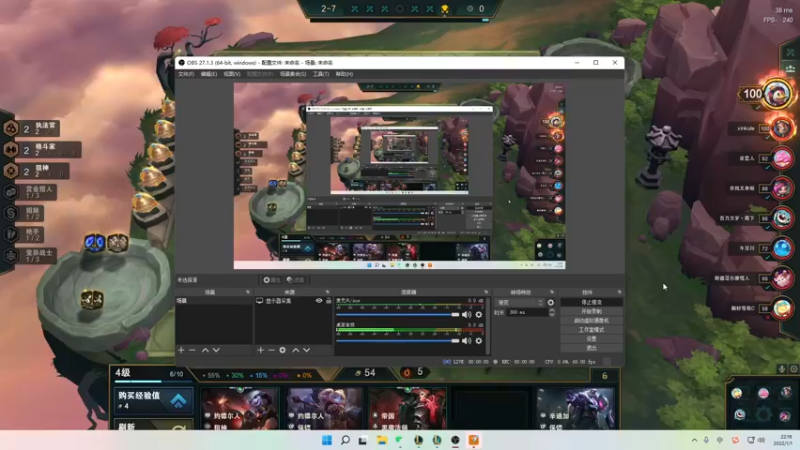Mute the microphone audio track speaker
The image size is (800, 450).
pos(466,315)
